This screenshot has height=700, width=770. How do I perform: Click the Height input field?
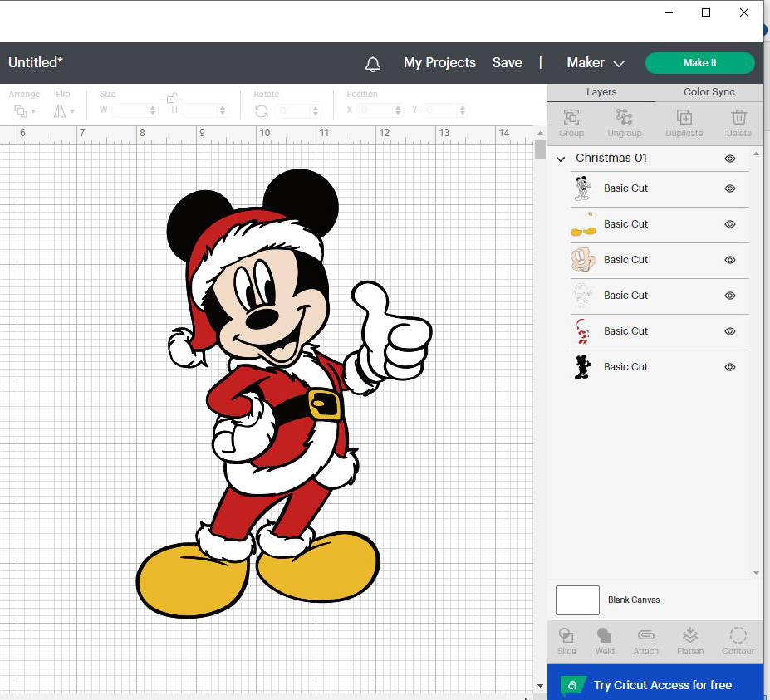point(200,110)
